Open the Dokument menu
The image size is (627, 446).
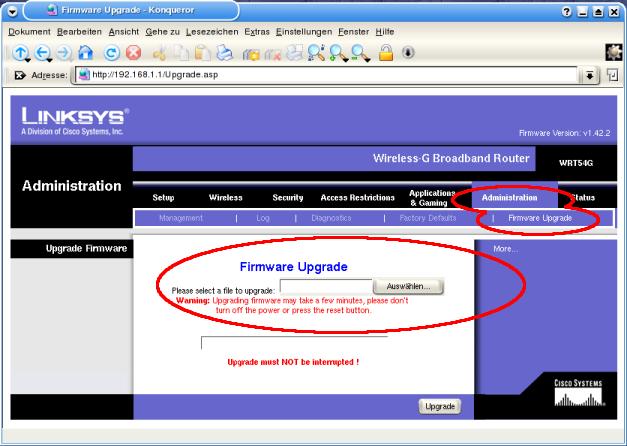point(29,31)
